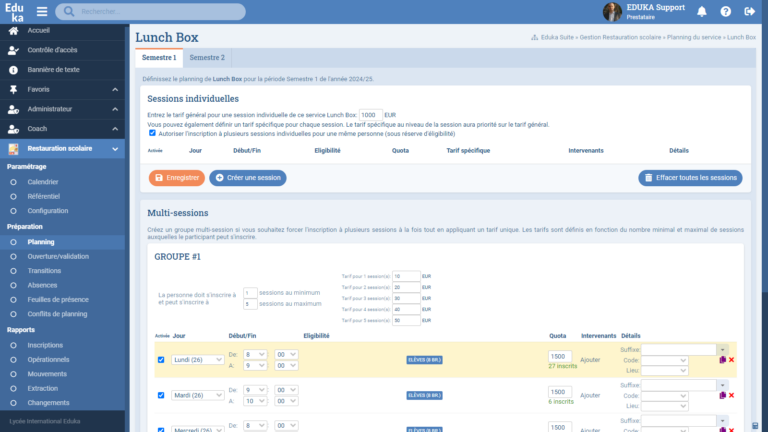Click the general tariff 1000 field
The width and height of the screenshot is (768, 432).
tap(370, 115)
